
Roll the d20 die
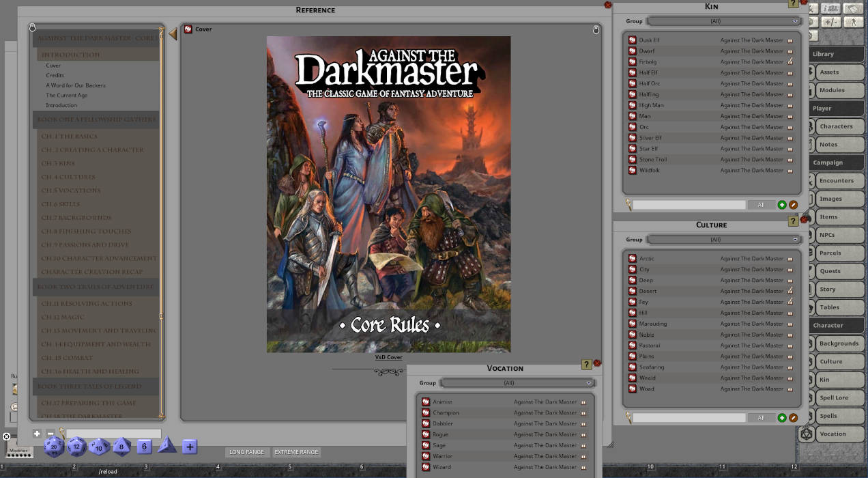tap(54, 447)
